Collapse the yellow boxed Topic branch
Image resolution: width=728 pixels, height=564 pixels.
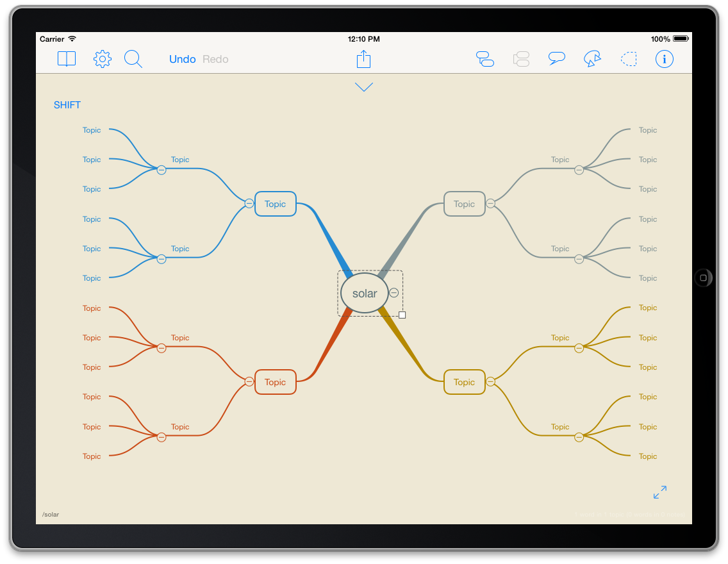(490, 381)
